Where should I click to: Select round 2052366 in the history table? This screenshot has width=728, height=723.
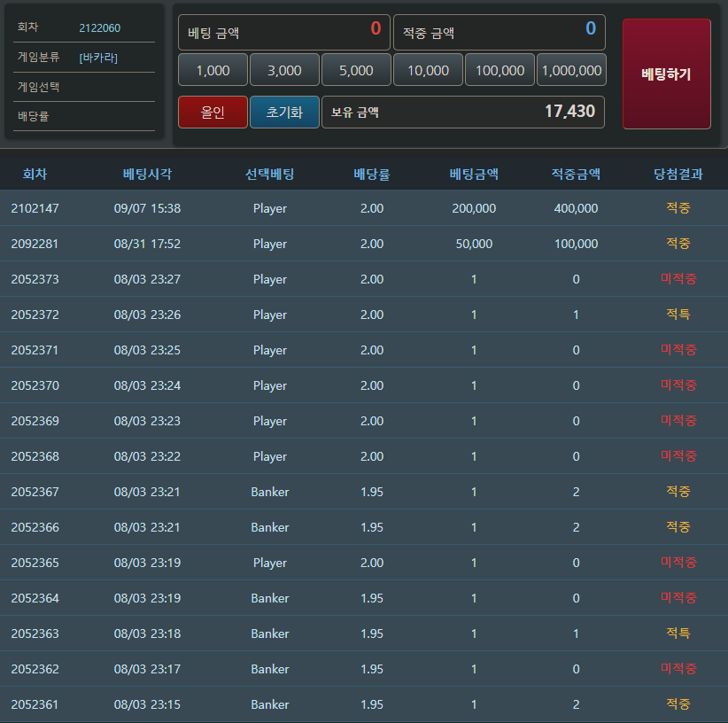35,527
